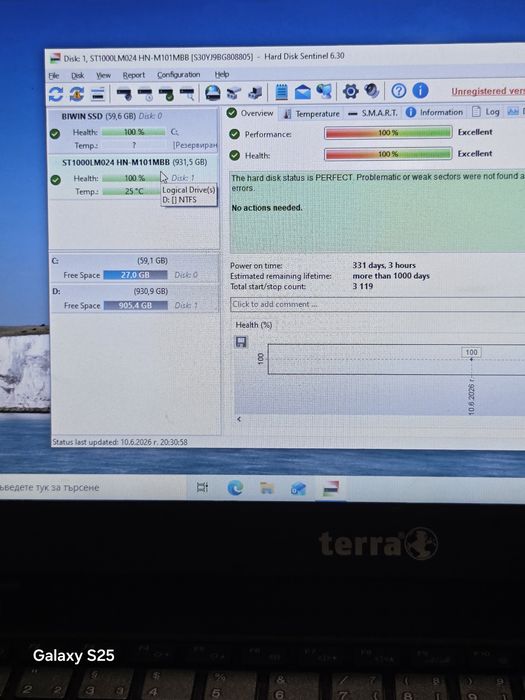Click the disk test with green check icon
Screen dimensions: 525x700
click(x=166, y=94)
